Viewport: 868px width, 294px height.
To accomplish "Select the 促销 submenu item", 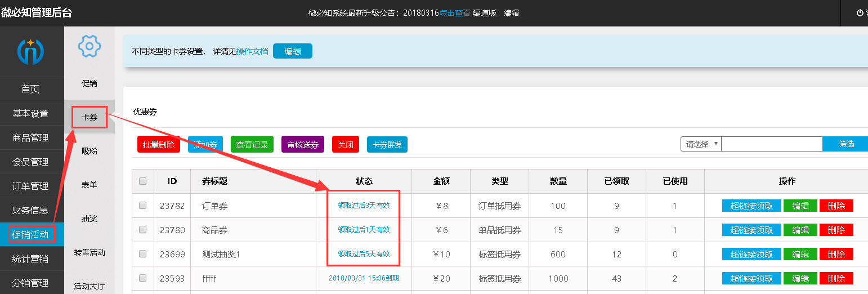I will click(x=90, y=83).
